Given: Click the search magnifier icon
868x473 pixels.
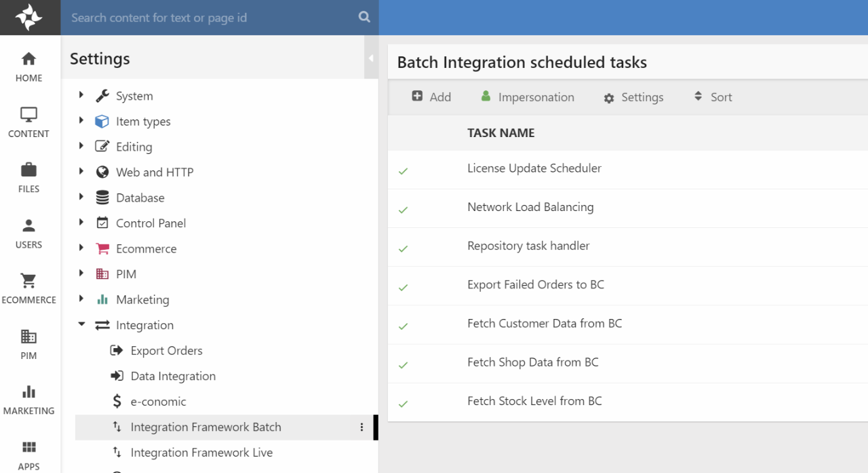Looking at the screenshot, I should pyautogui.click(x=364, y=18).
